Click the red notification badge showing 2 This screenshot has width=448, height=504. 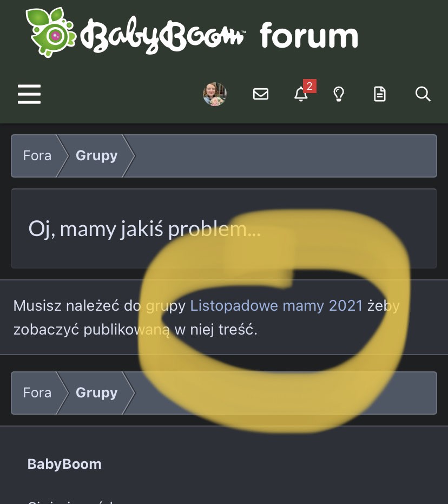pos(309,86)
